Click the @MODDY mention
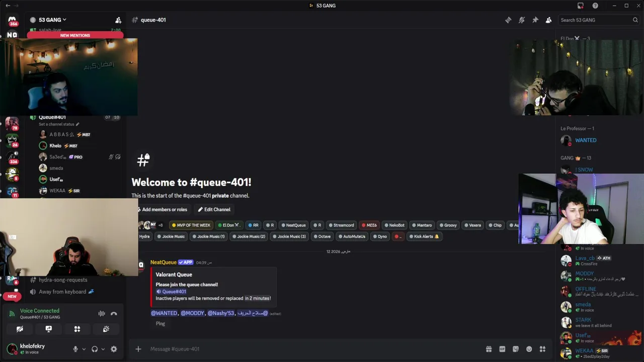Viewport: 644px width, 362px height. tap(193, 313)
